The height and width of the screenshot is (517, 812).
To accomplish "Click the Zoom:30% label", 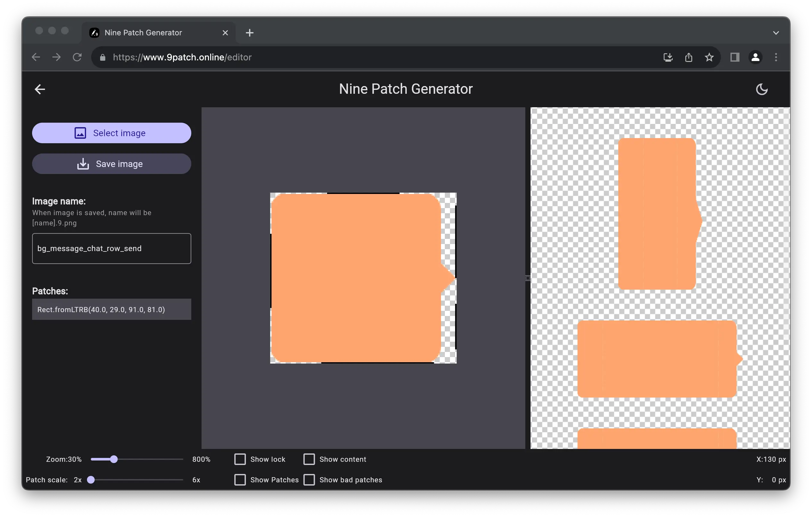I will tap(64, 459).
